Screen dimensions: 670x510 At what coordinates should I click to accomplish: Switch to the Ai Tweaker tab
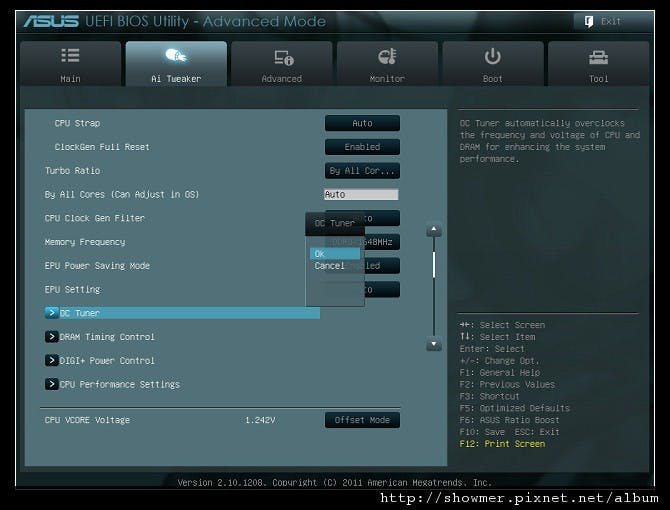(176, 64)
